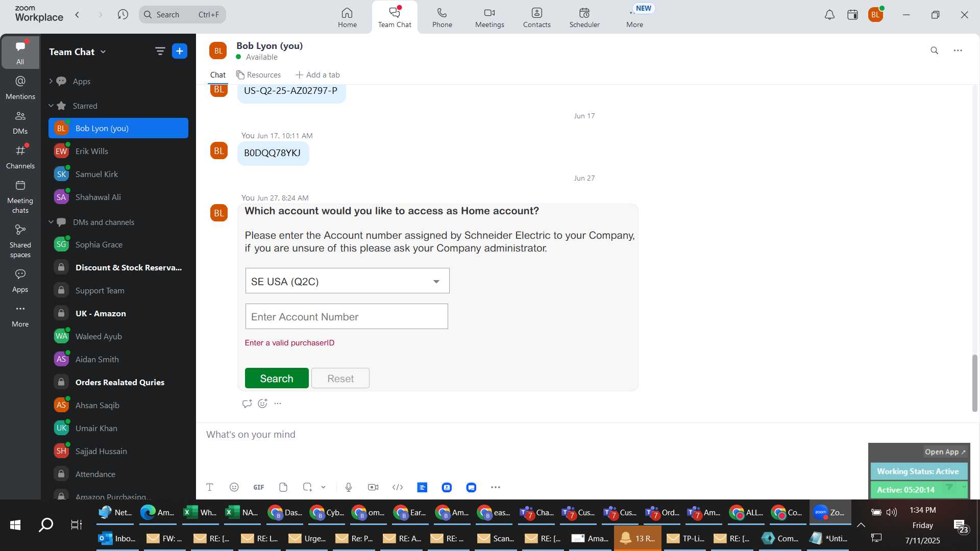Open composer more options ellipsis
The image size is (980, 551).
coord(496,487)
